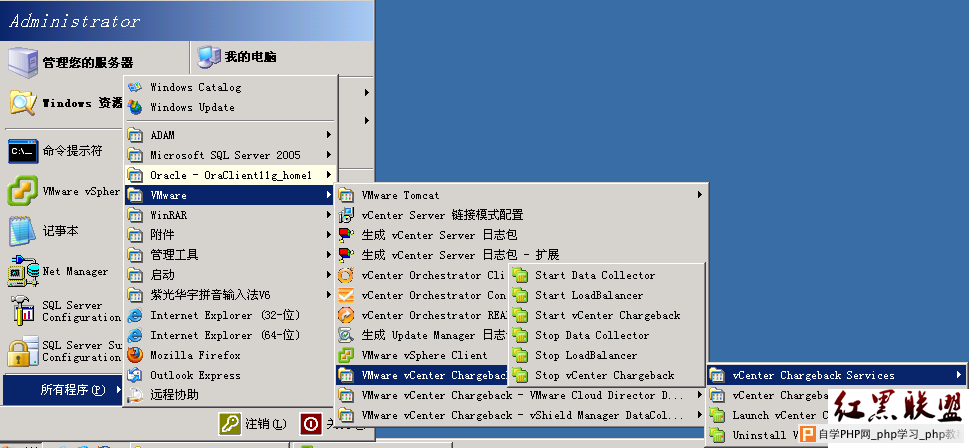This screenshot has height=448, width=969.
Task: Click the SQL Server Configuration hammer icon
Action: tap(23, 311)
